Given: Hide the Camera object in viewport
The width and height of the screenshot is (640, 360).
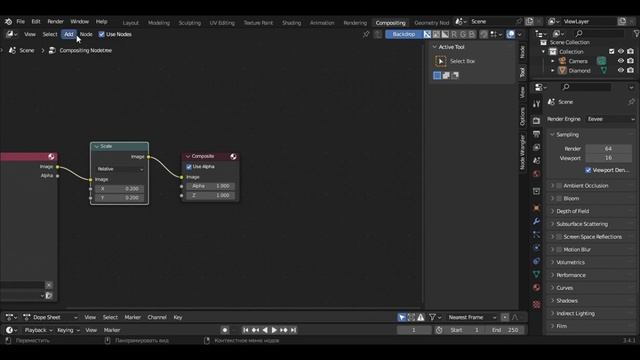Looking at the screenshot, I should [x=621, y=61].
